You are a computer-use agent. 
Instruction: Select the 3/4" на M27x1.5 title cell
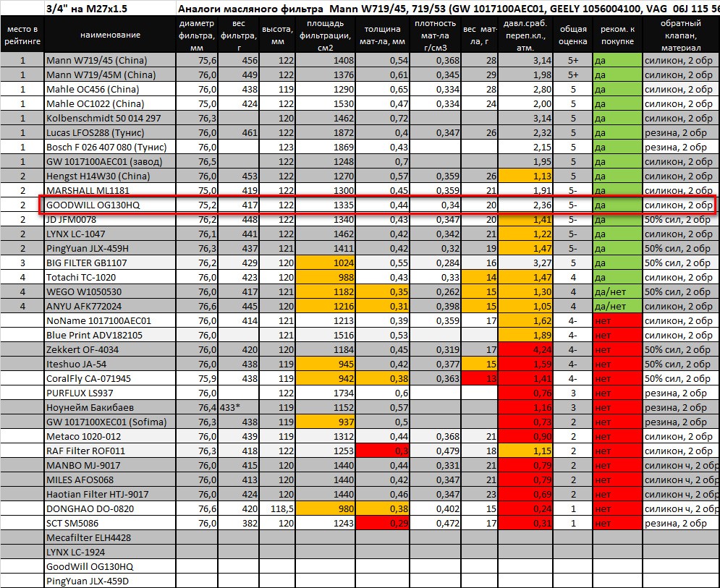click(x=110, y=8)
